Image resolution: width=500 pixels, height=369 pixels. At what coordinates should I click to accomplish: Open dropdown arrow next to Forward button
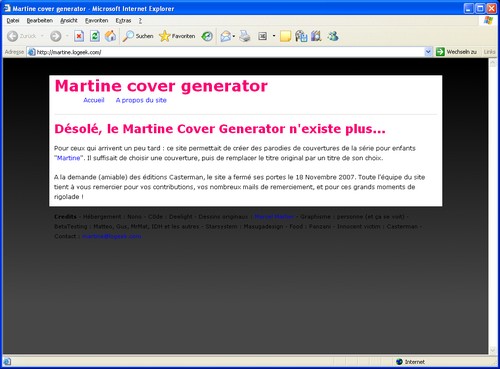[67, 36]
